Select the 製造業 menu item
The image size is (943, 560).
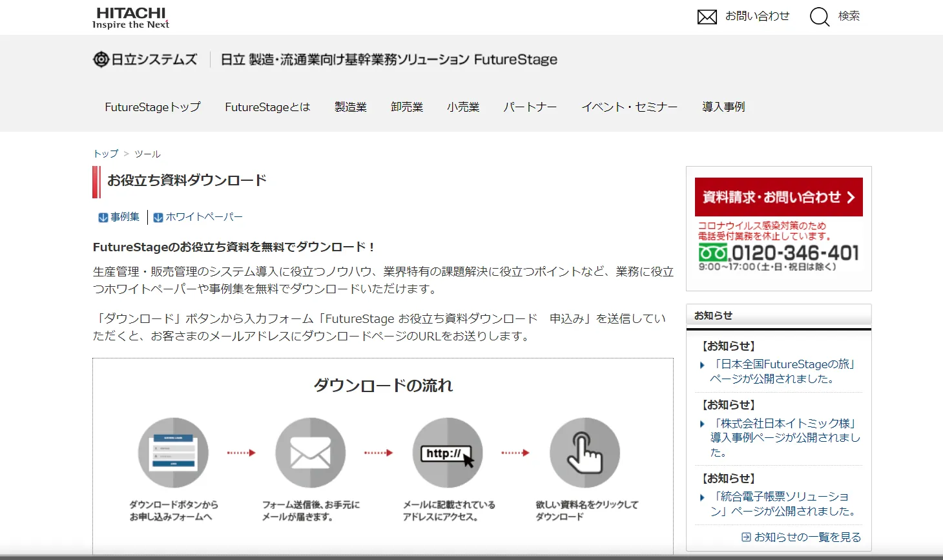[x=351, y=107]
